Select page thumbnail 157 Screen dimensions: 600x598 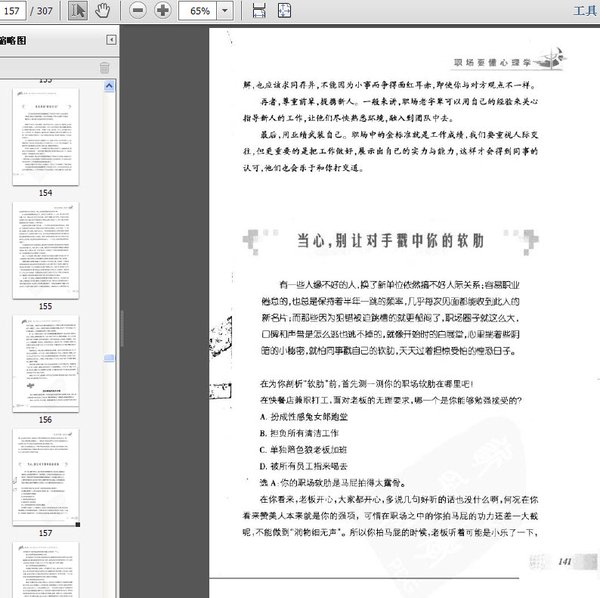pyautogui.click(x=46, y=477)
